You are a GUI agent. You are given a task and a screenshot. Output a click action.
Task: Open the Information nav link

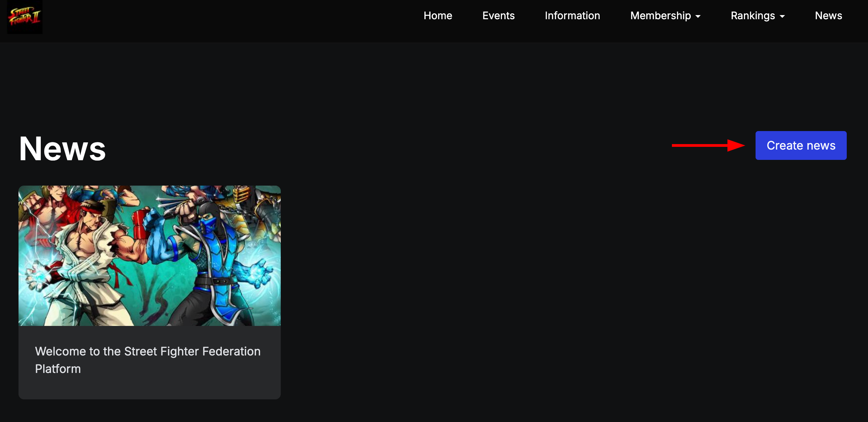click(x=572, y=16)
